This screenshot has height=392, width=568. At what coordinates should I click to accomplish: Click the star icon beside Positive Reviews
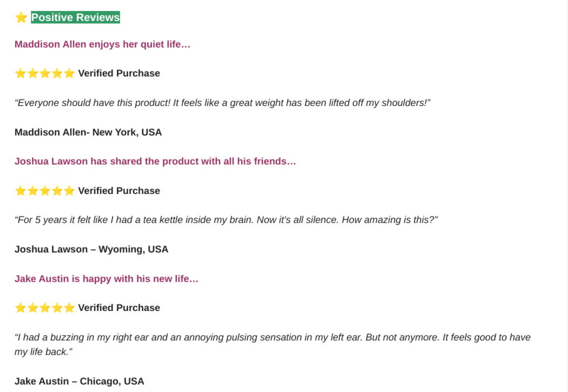(22, 17)
